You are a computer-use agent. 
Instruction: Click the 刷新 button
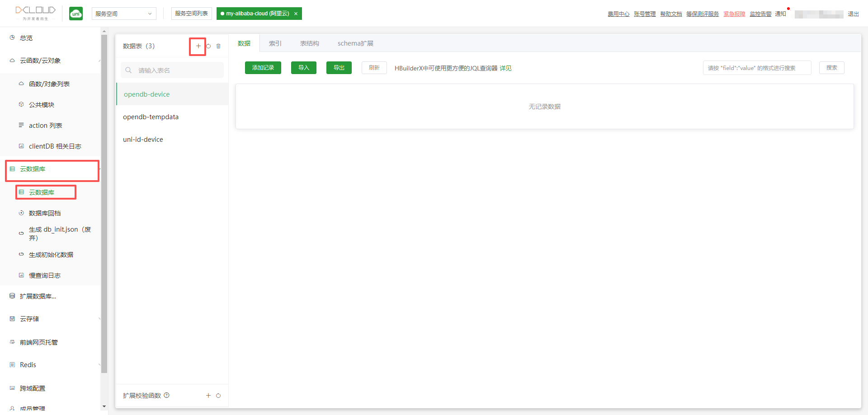coord(374,68)
